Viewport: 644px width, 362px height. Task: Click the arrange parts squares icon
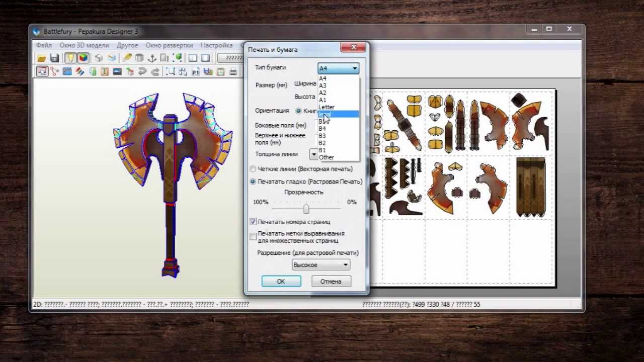(183, 71)
